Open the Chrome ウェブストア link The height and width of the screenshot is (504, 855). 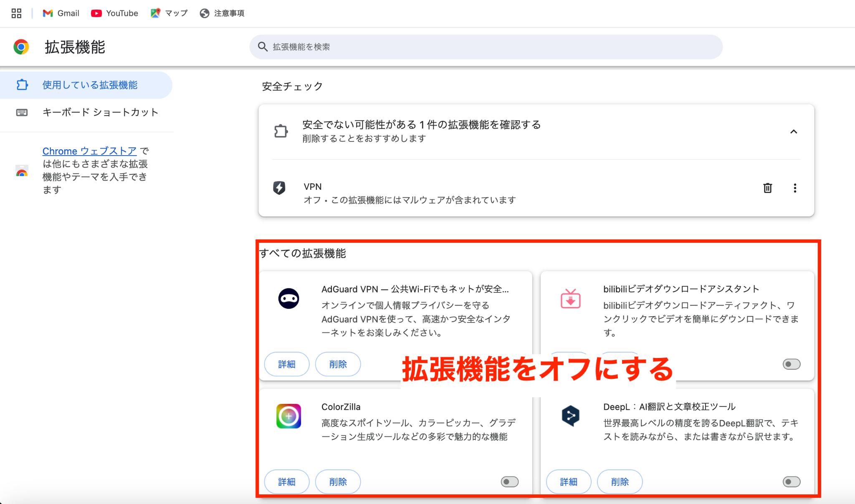89,151
